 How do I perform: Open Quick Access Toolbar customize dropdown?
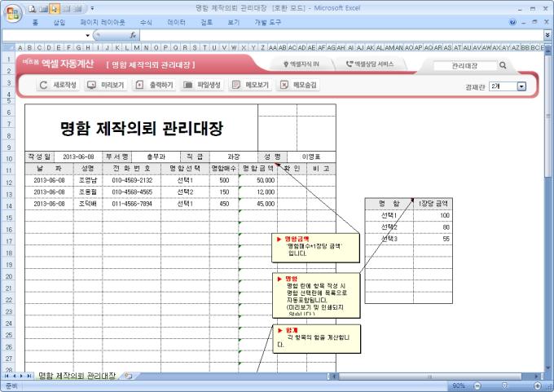pos(92,8)
